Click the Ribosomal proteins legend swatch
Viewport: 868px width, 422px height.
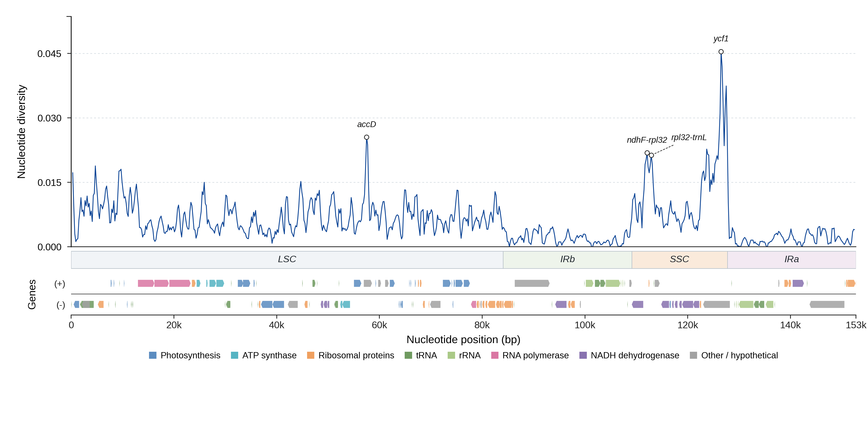311,355
